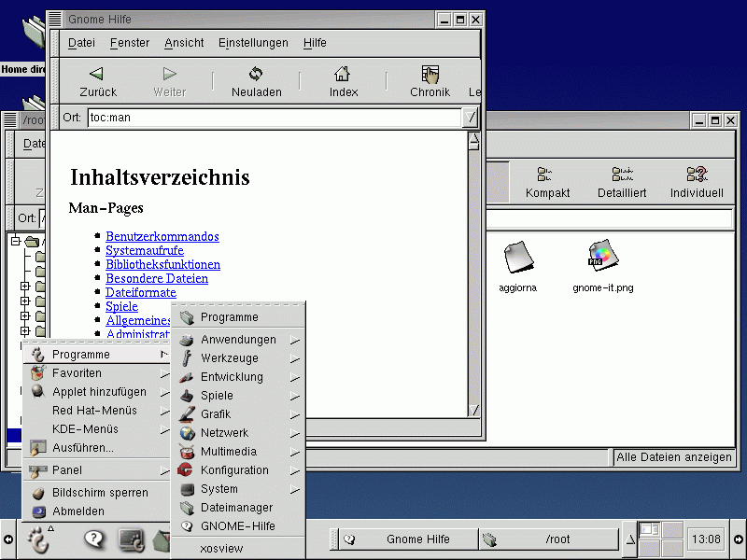Open the Einstellungen menu in Gnome Hilfe
Image resolution: width=747 pixels, height=560 pixels.
click(x=253, y=43)
